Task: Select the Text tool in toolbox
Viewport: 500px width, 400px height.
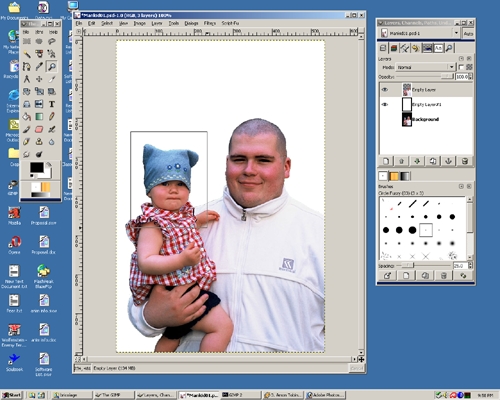Action: pyautogui.click(x=52, y=104)
